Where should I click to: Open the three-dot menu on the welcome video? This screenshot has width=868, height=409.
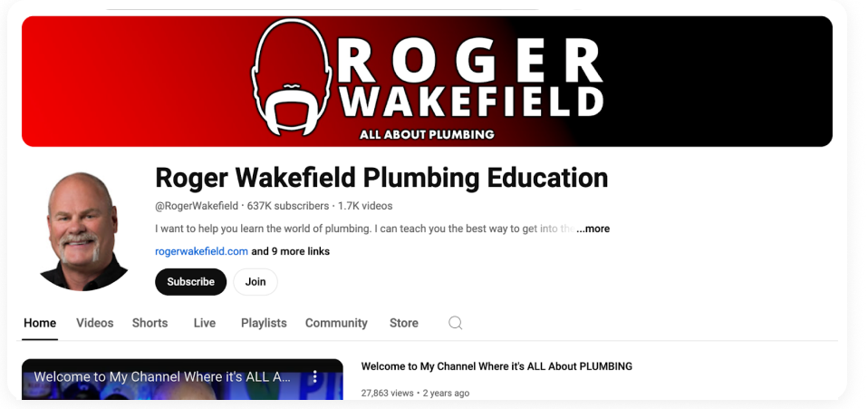point(314,377)
